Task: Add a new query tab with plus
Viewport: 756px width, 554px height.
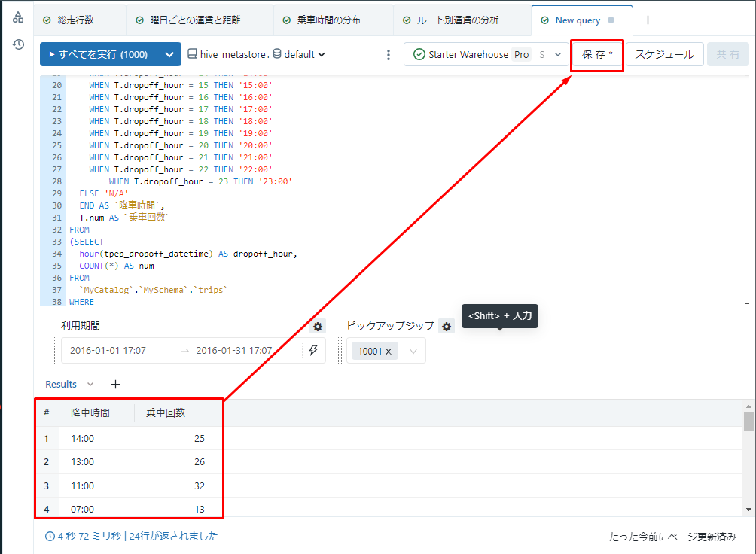Action: click(648, 20)
